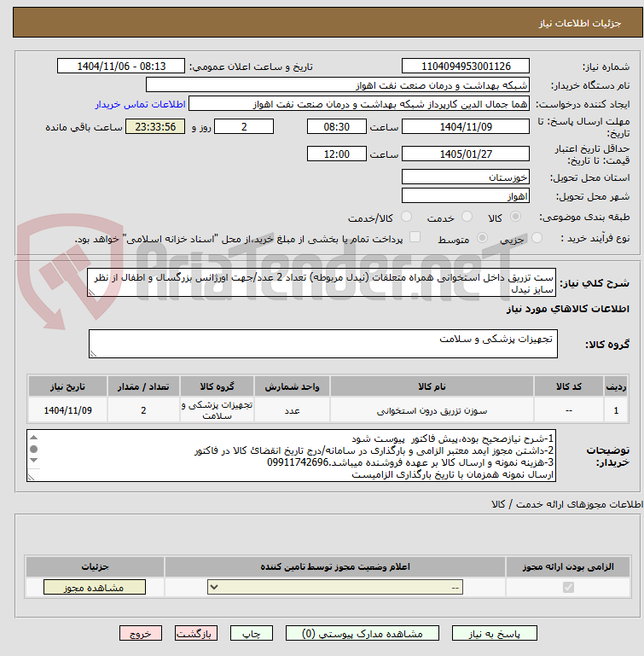644x656 pixels.
Task: Click the ردیف column header
Action: [x=616, y=386]
